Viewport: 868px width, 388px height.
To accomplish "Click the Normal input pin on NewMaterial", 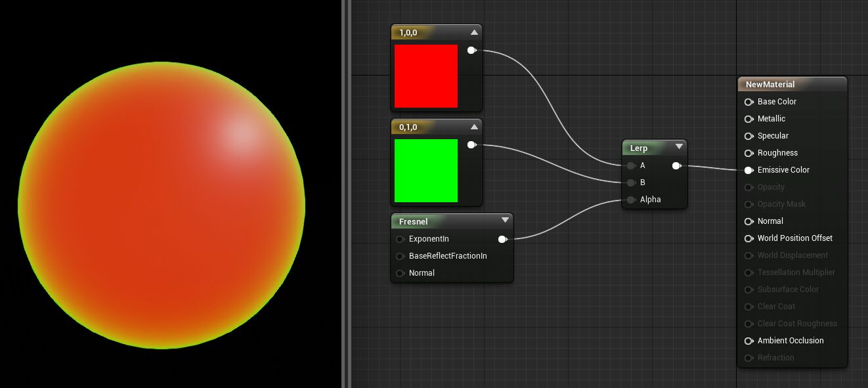I will tap(749, 221).
